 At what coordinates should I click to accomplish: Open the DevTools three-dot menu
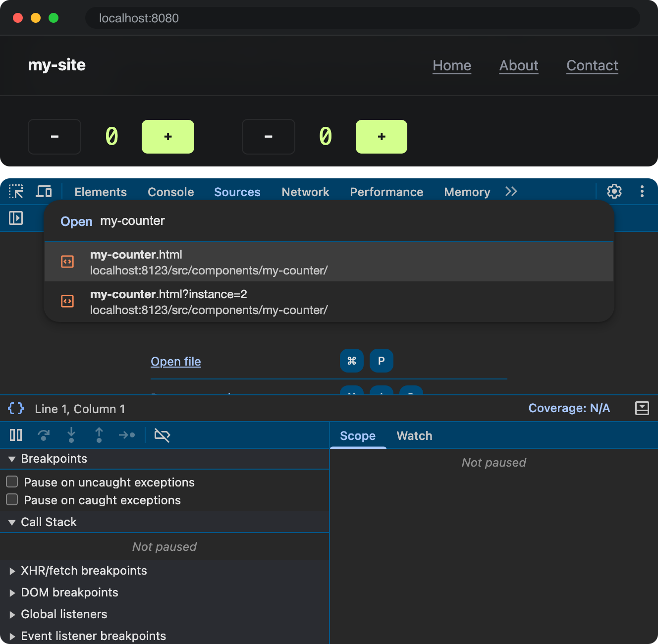coord(642,192)
